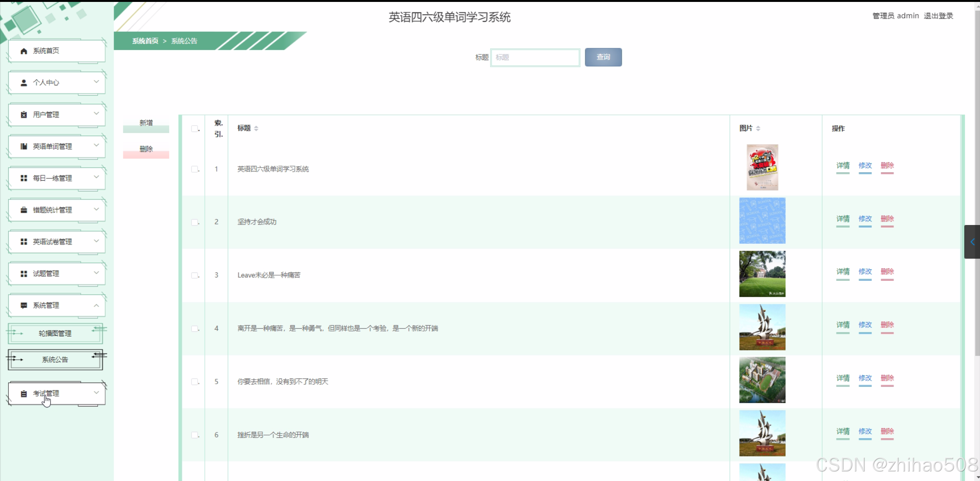Viewport: 980px width, 481px height.
Task: Toggle the 标题 column sort arrows
Action: [x=256, y=128]
